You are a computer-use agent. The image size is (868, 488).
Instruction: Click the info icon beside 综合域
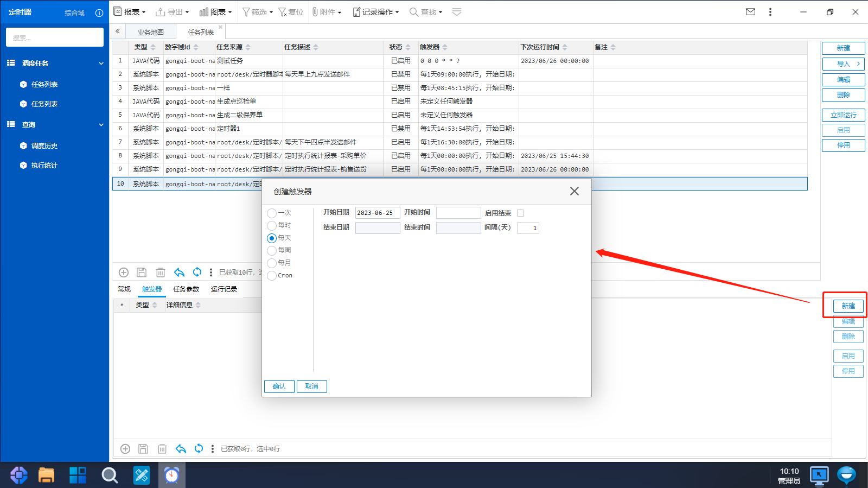[x=99, y=12]
